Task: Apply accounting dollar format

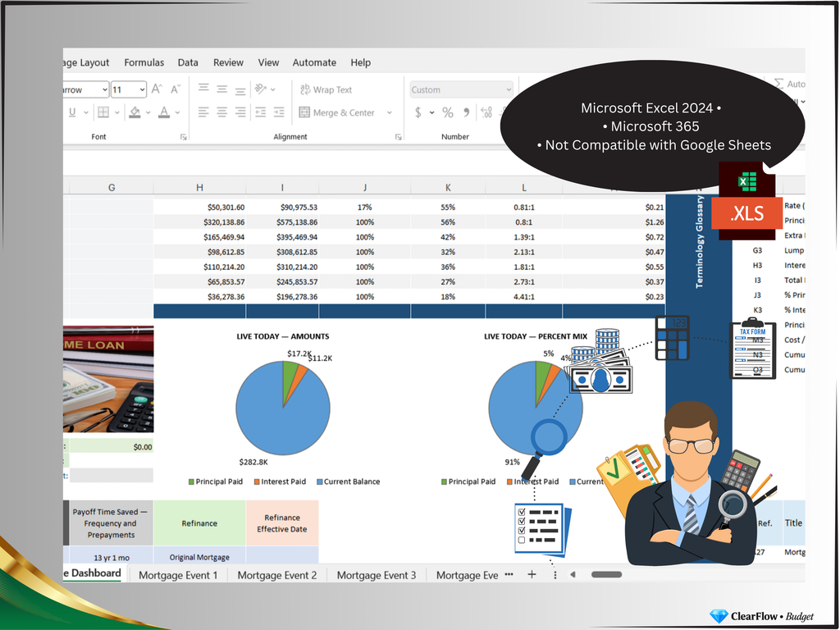Action: 418,112
